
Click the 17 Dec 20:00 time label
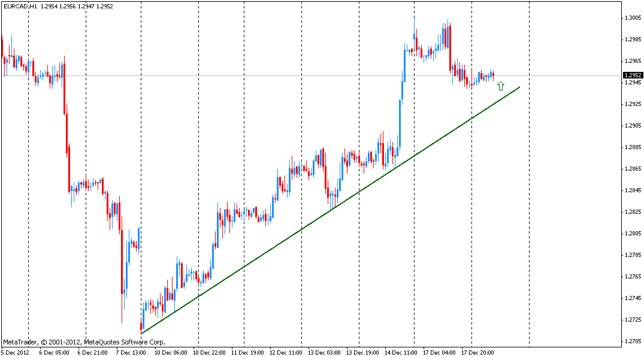(477, 352)
